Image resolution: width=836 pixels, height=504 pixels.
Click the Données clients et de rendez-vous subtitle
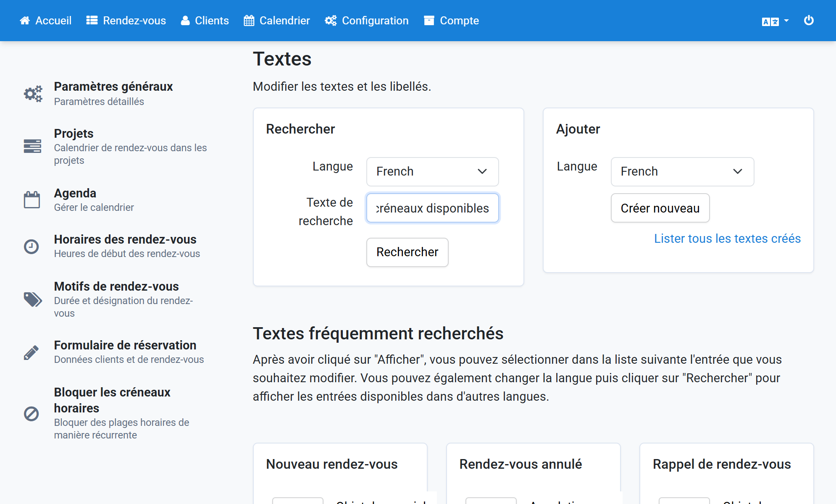pos(129,360)
